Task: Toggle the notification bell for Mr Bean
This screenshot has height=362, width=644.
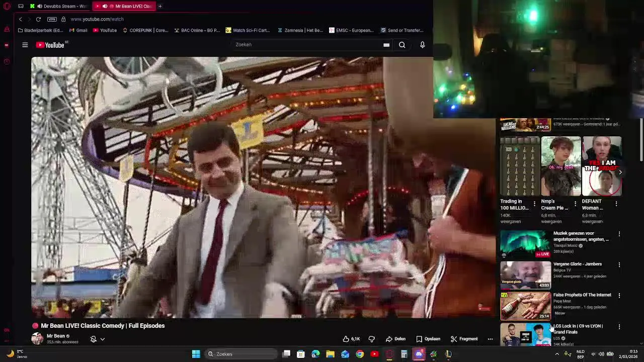Action: click(93, 339)
